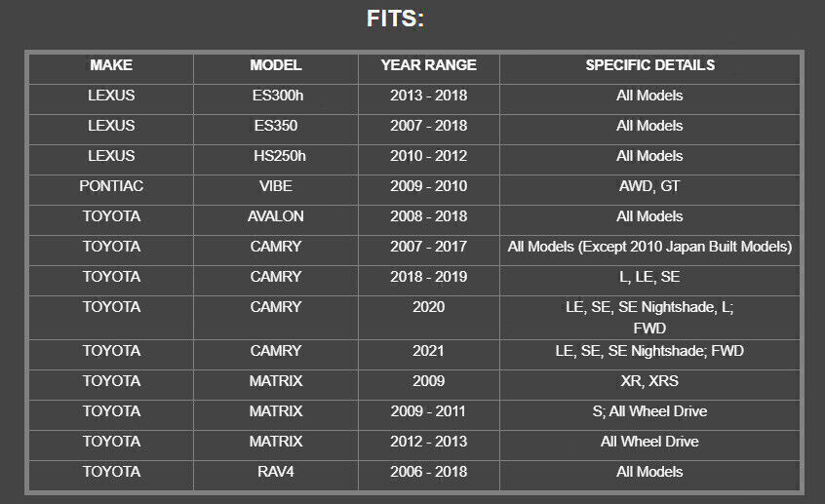
Task: Select the ES350 model cell
Action: (x=276, y=126)
